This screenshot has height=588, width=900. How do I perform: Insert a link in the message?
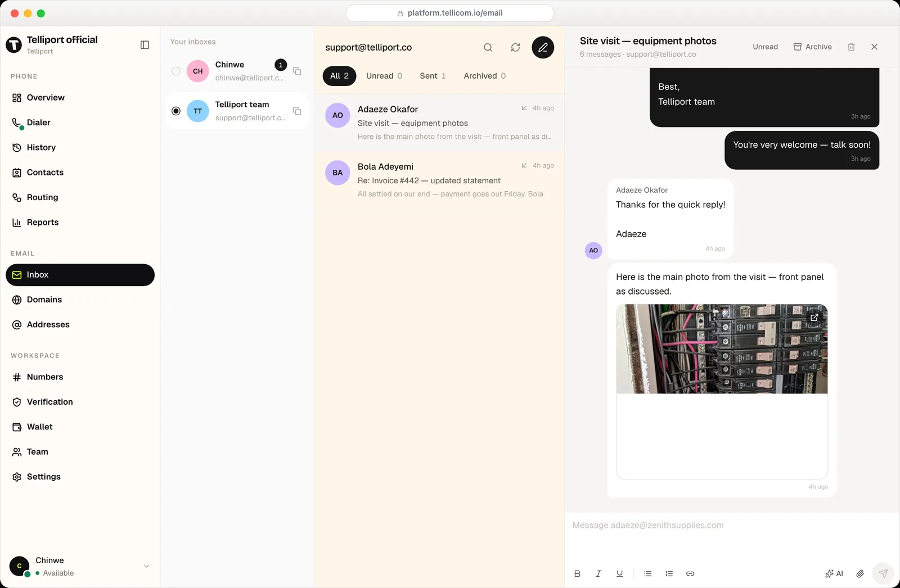690,573
